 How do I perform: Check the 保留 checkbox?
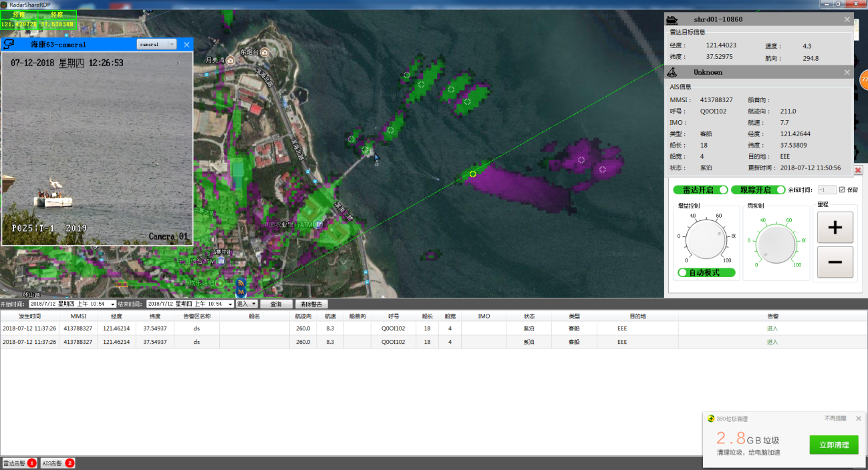coord(842,190)
